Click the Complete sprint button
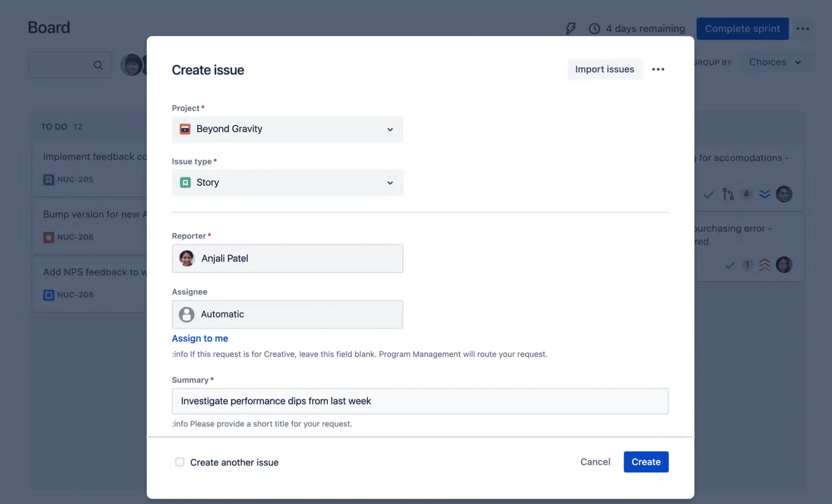Screen dimensions: 832x504 coord(742,29)
